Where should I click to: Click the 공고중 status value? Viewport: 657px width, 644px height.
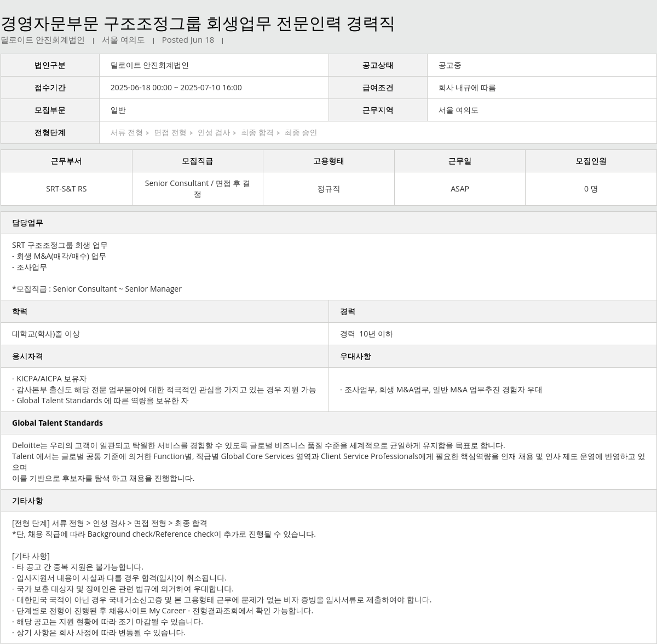point(449,65)
